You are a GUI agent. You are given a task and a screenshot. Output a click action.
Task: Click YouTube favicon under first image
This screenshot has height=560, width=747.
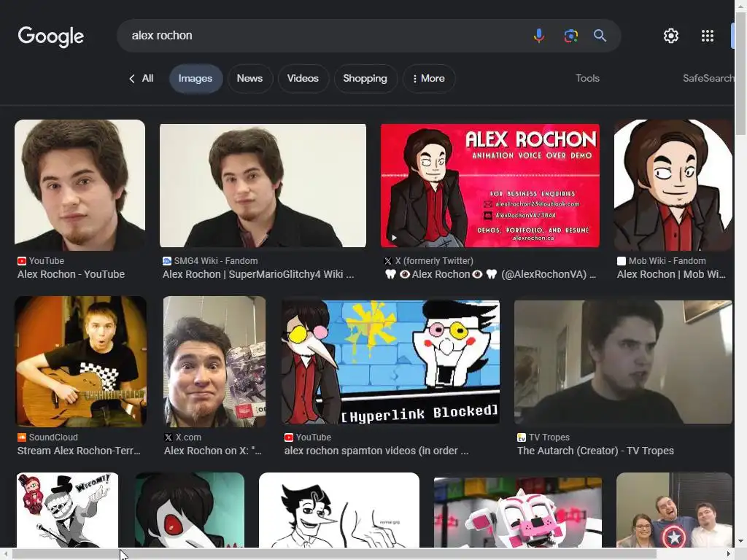pyautogui.click(x=21, y=261)
